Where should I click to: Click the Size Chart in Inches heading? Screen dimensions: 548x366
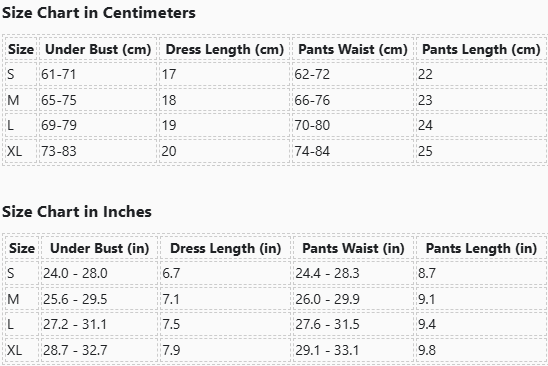pos(77,212)
